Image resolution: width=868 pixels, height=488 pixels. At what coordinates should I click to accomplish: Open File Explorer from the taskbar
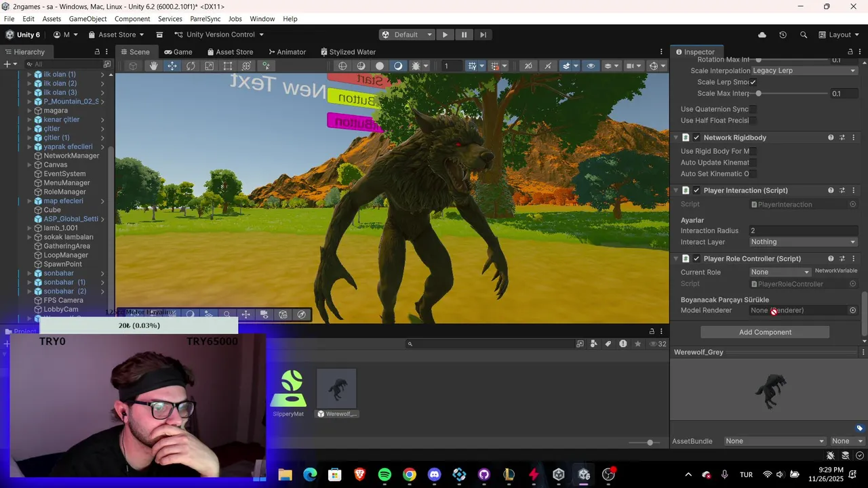284,474
